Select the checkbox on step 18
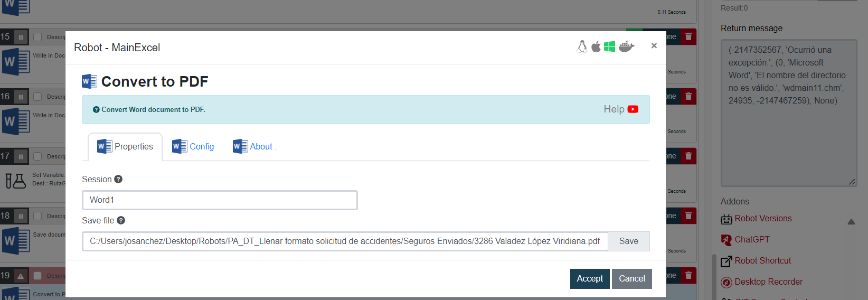 (x=37, y=216)
